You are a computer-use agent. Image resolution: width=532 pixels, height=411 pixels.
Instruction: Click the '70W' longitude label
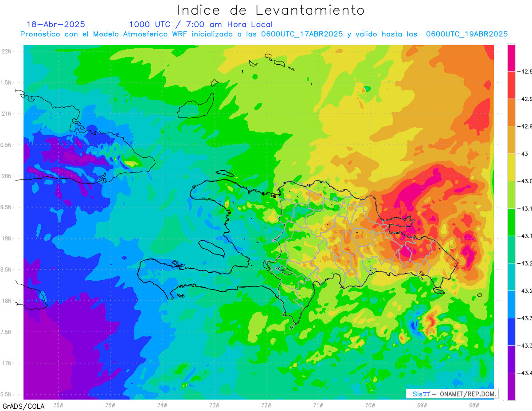pyautogui.click(x=370, y=405)
